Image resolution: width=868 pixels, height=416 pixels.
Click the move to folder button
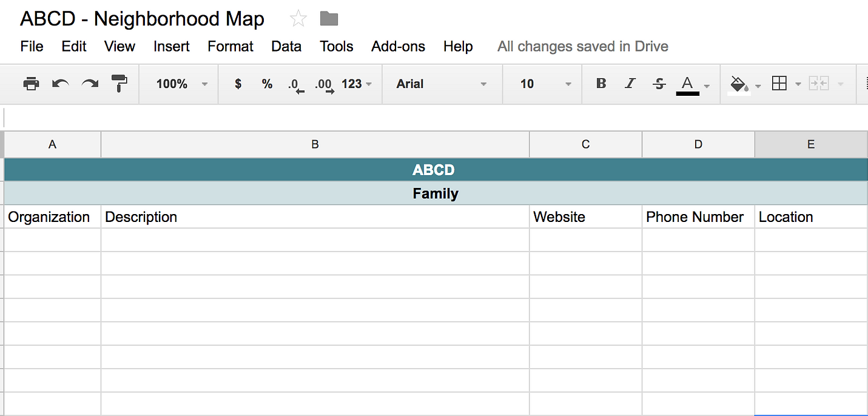[329, 19]
